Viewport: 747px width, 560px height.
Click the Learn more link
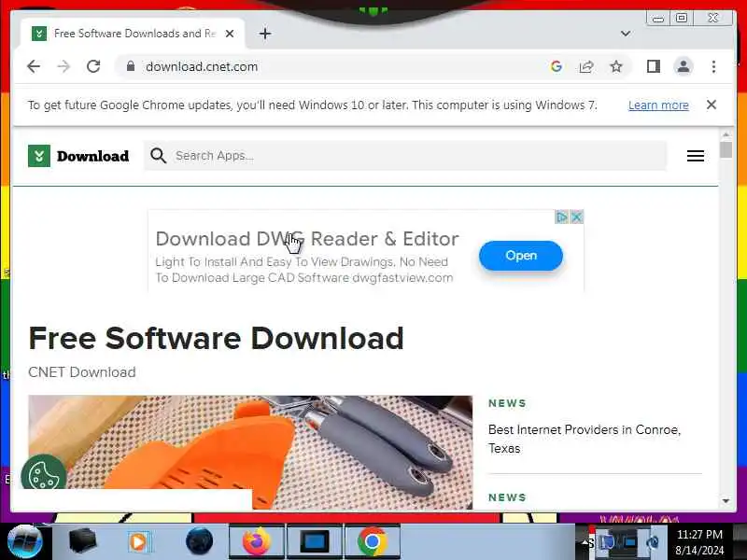click(x=658, y=105)
